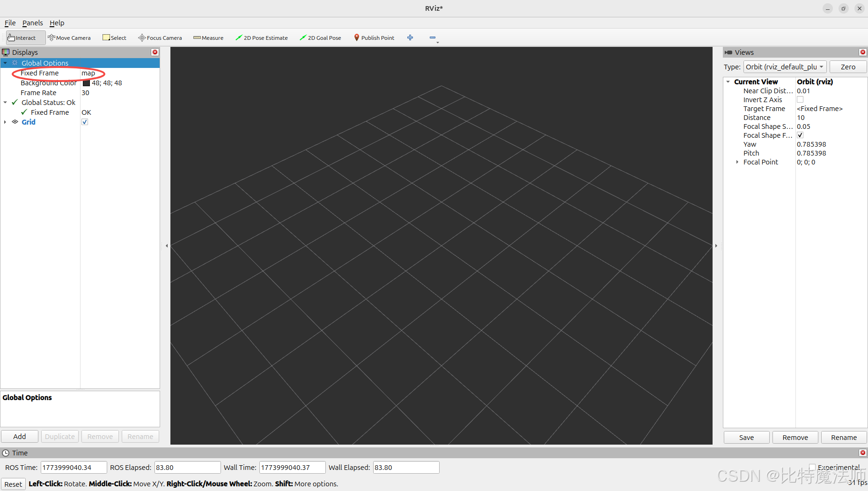Click the Background Color swatch

pyautogui.click(x=86, y=83)
